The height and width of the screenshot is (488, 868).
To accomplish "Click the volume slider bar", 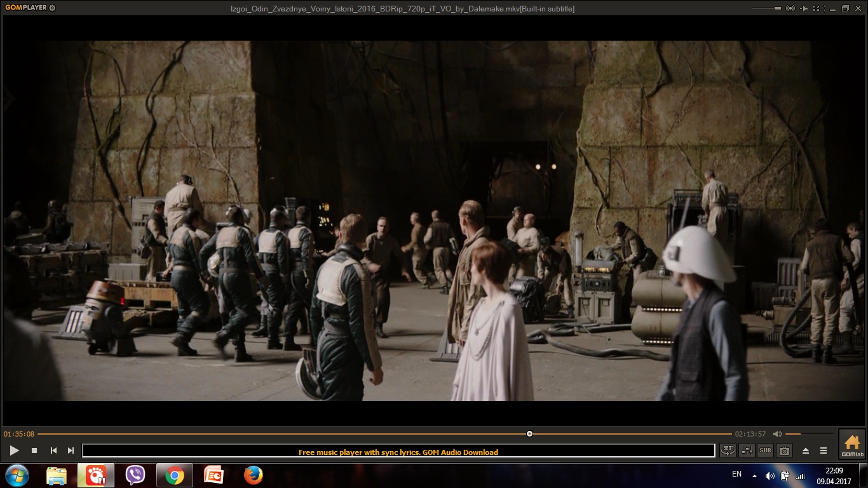I will click(x=809, y=434).
